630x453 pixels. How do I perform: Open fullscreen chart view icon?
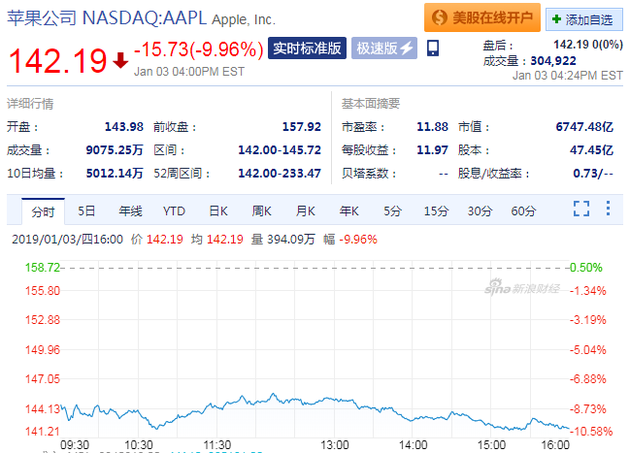click(x=581, y=208)
